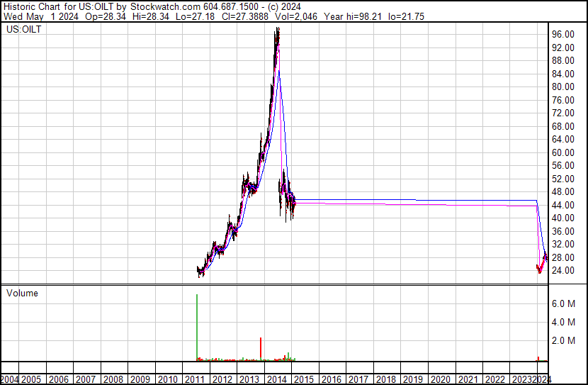Click the 2012 year label on time axis
588x385 pixels.
coord(222,380)
